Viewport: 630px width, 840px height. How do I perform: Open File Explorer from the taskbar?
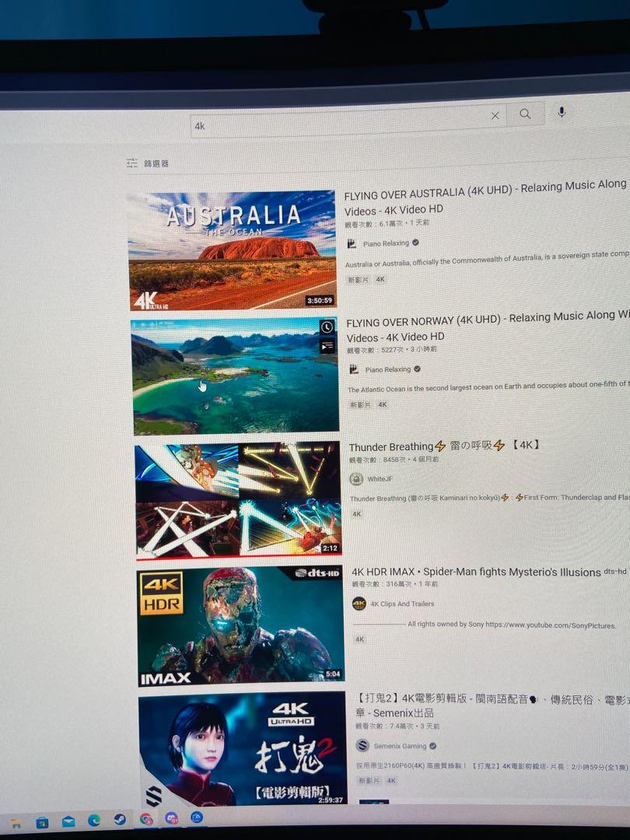click(16, 823)
